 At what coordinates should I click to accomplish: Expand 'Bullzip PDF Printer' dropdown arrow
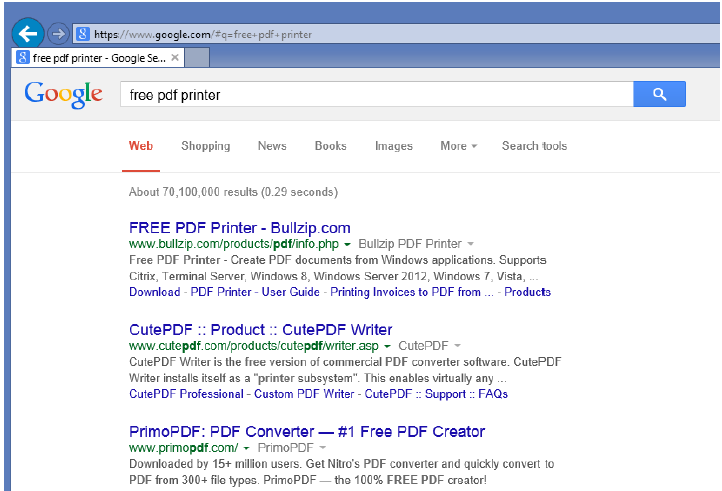(x=470, y=244)
